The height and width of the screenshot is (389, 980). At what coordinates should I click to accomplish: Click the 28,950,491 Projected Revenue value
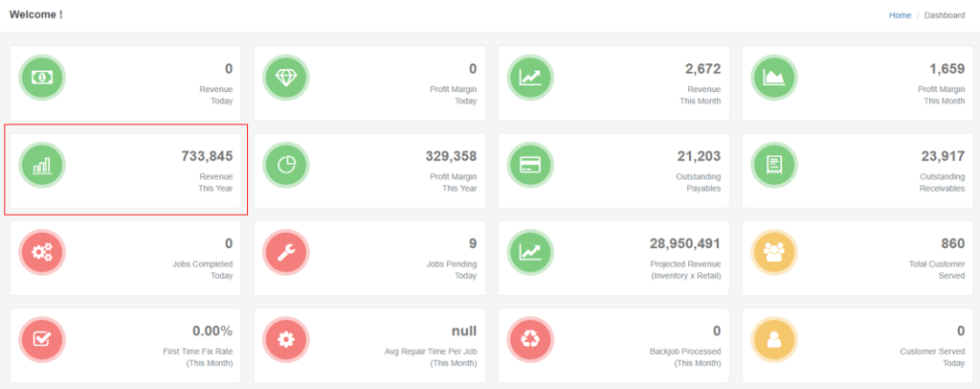click(678, 243)
